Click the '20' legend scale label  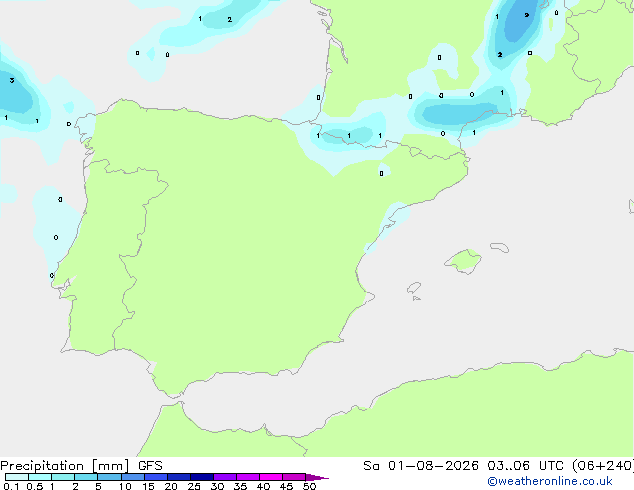pyautogui.click(x=171, y=486)
